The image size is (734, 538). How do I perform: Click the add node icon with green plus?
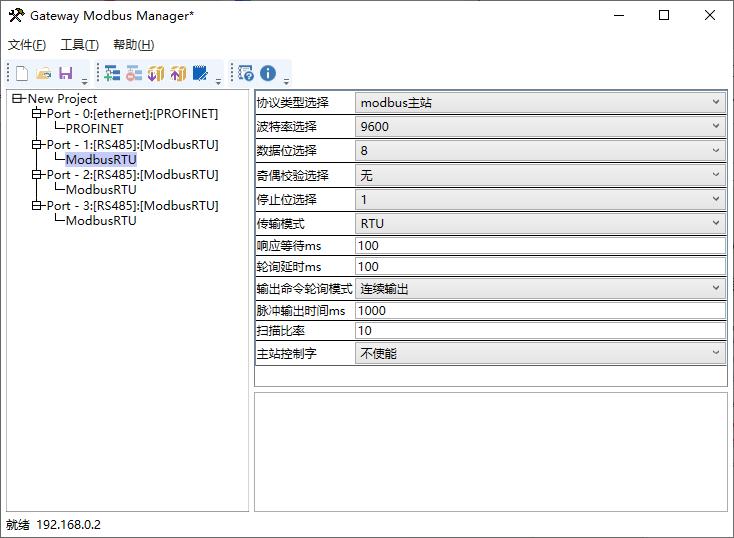[112, 73]
